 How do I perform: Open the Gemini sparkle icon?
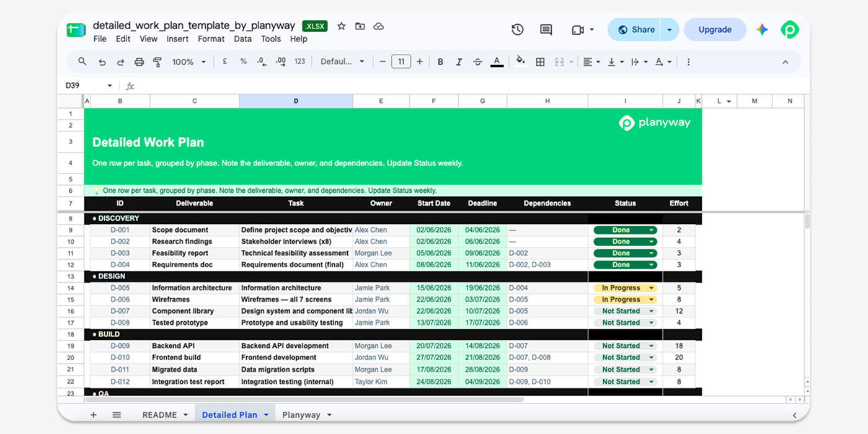pyautogui.click(x=762, y=29)
